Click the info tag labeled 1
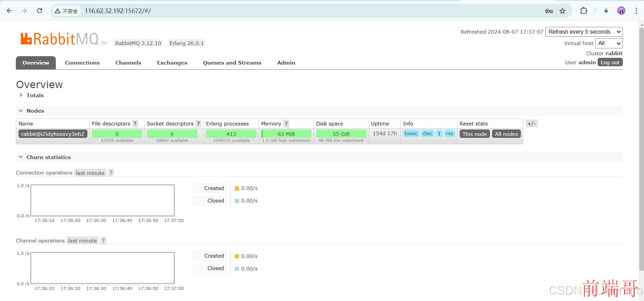 [439, 134]
